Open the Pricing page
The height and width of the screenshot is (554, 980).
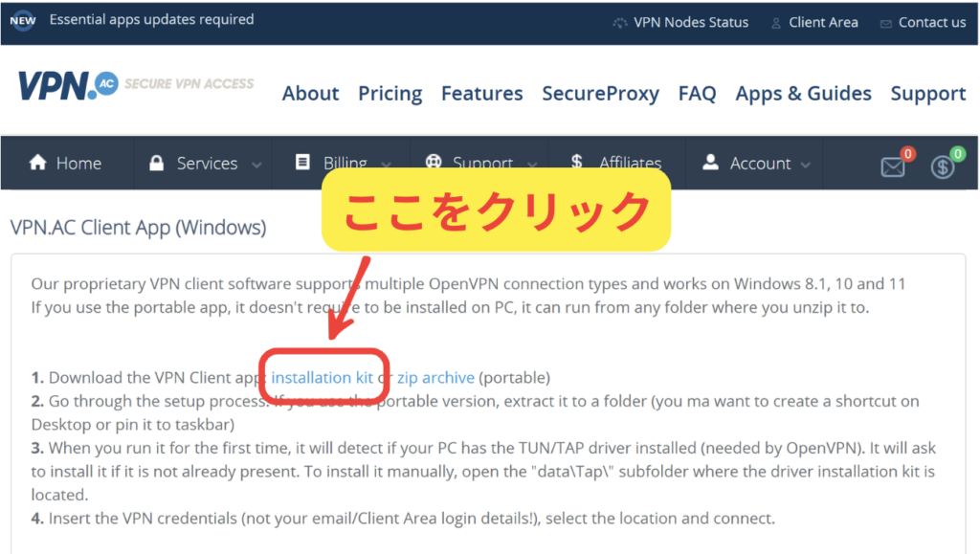(390, 94)
